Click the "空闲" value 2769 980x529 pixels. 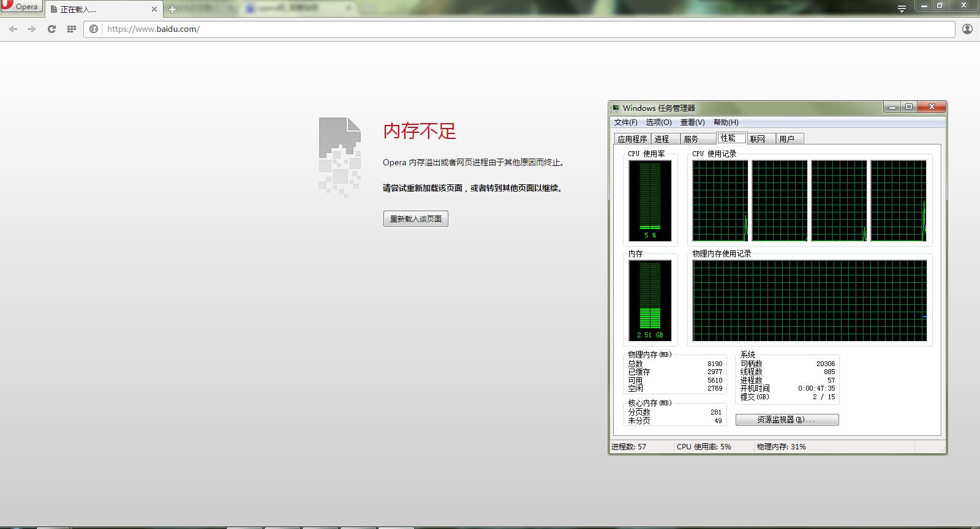(715, 388)
